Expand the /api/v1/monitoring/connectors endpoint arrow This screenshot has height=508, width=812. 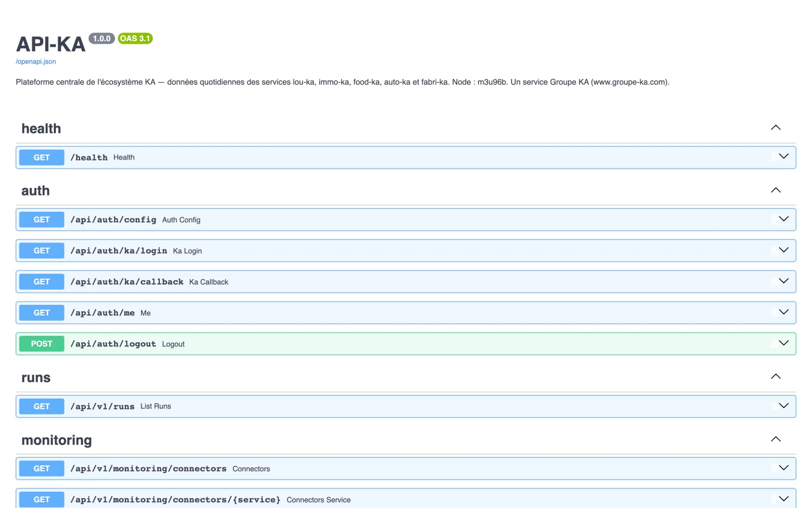pyautogui.click(x=784, y=468)
